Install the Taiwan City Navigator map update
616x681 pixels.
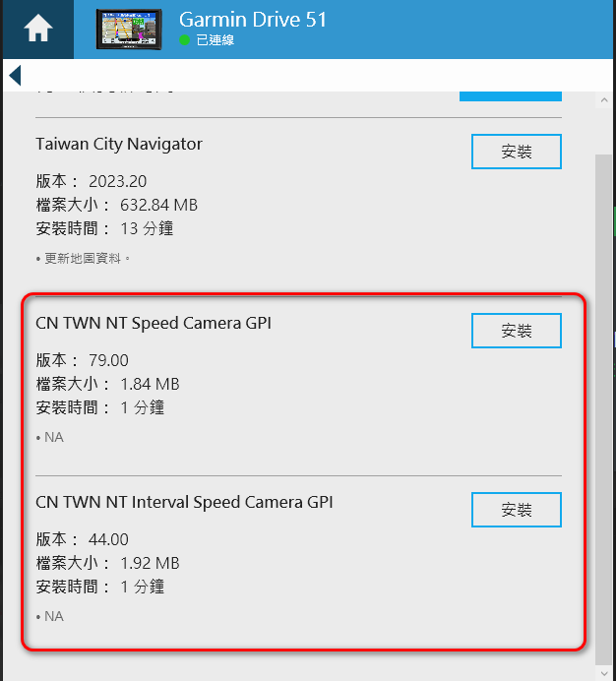(x=517, y=152)
